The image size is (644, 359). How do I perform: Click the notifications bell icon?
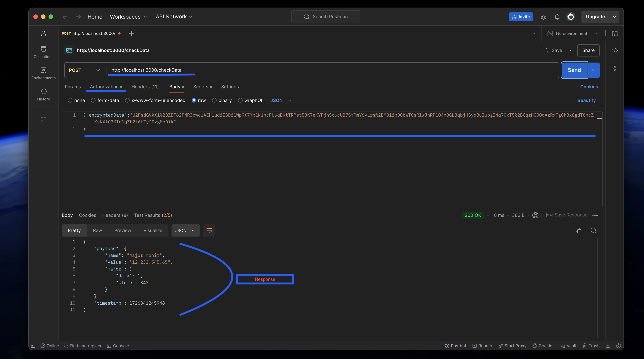[557, 17]
